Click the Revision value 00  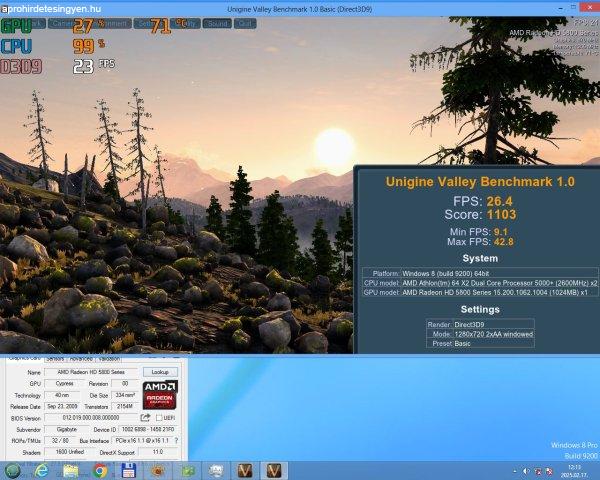pos(125,383)
